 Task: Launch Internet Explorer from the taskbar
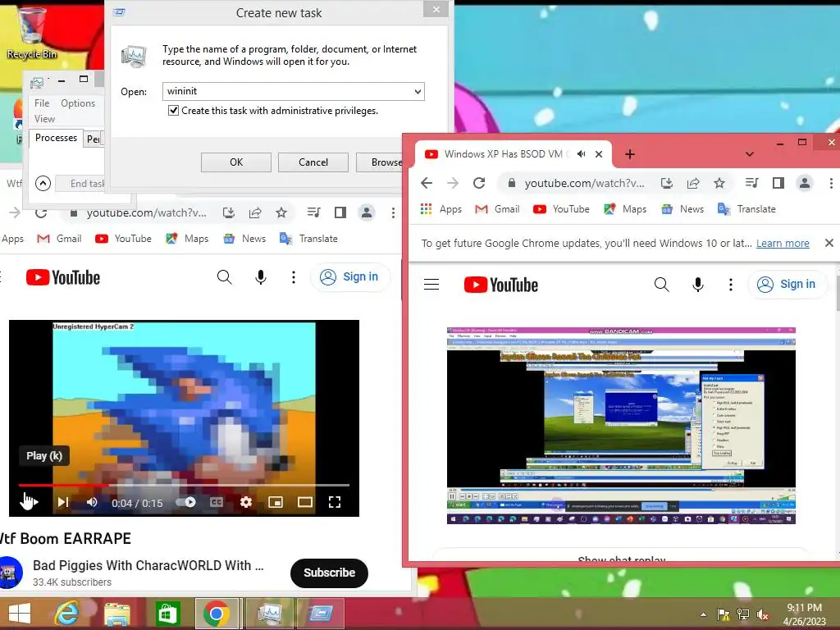66,614
